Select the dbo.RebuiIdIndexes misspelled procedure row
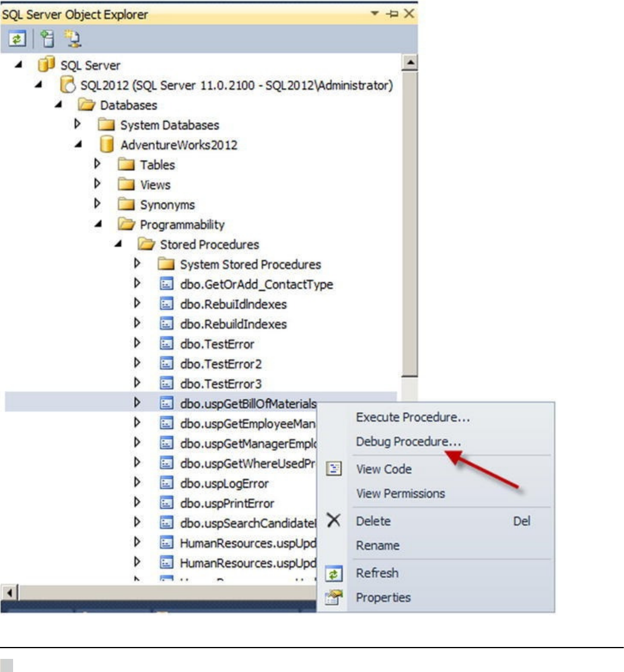 click(233, 304)
